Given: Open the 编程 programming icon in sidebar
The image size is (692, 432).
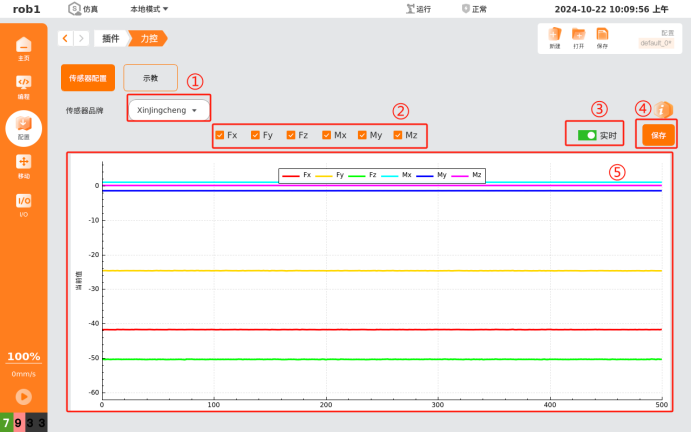Looking at the screenshot, I should 23,86.
